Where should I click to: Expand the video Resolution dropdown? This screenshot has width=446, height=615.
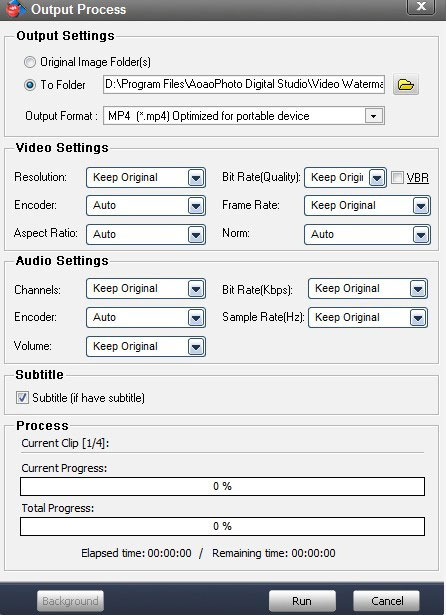coord(146,177)
